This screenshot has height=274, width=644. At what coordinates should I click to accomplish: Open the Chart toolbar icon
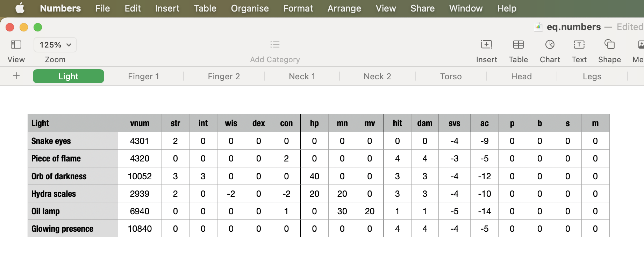[x=550, y=45]
